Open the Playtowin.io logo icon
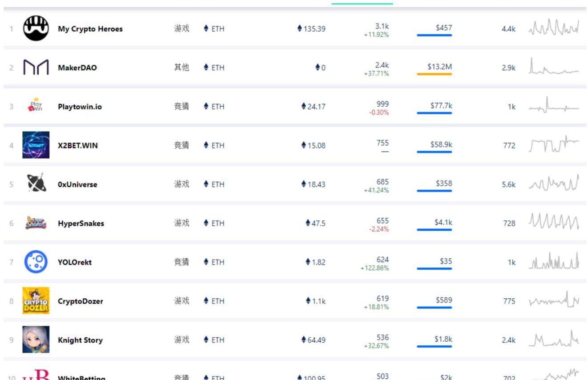 pos(36,106)
